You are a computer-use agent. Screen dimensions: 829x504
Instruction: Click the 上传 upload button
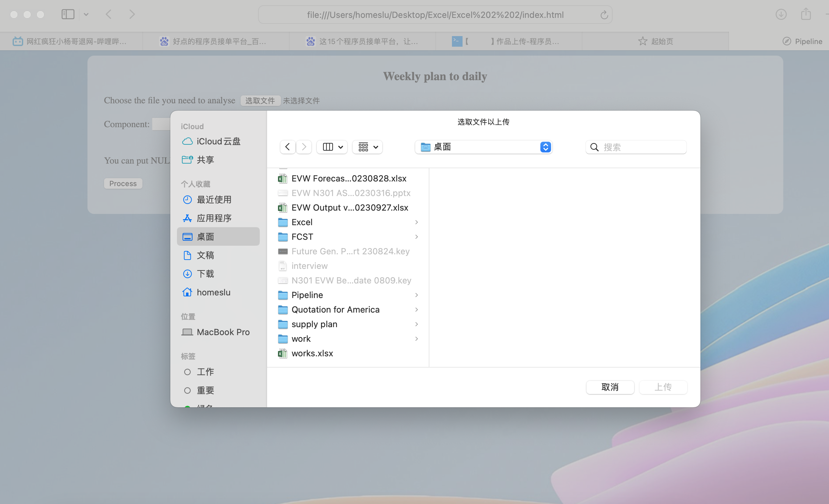coord(663,387)
